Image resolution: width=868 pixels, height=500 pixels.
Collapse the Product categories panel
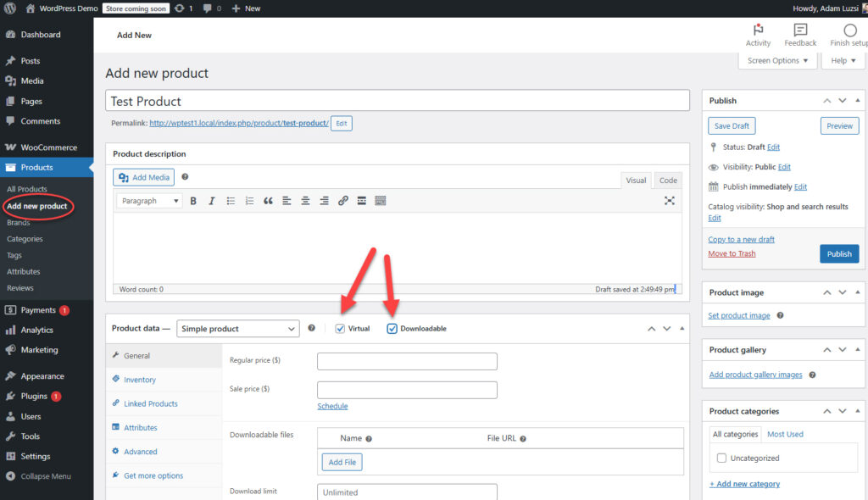[x=858, y=411]
